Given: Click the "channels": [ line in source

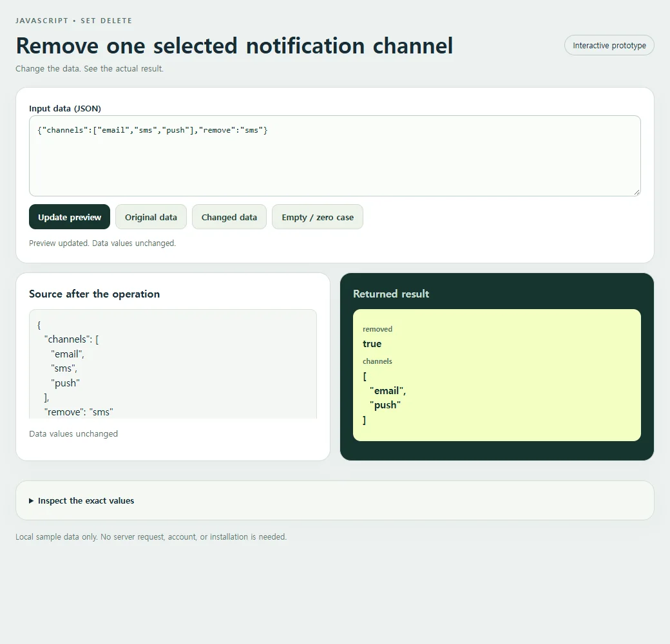Looking at the screenshot, I should click(x=72, y=339).
